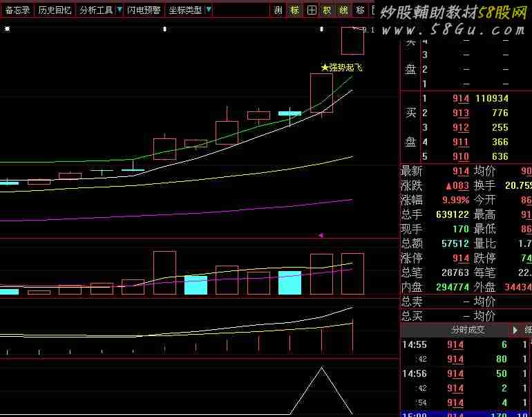Select the 分时成交 tab

tap(468, 330)
